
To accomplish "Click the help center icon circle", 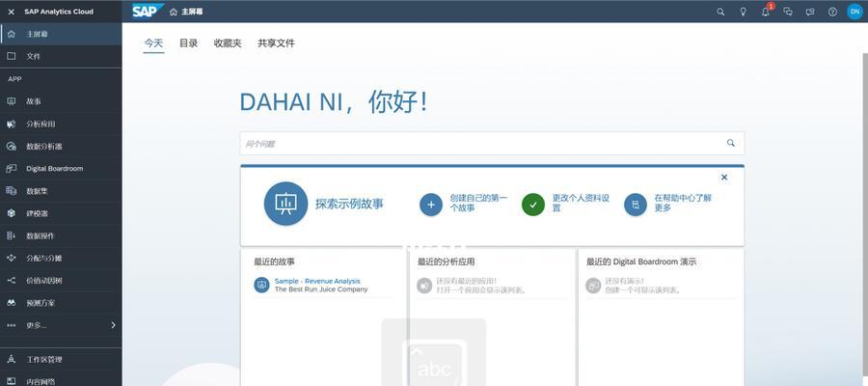I will click(636, 205).
